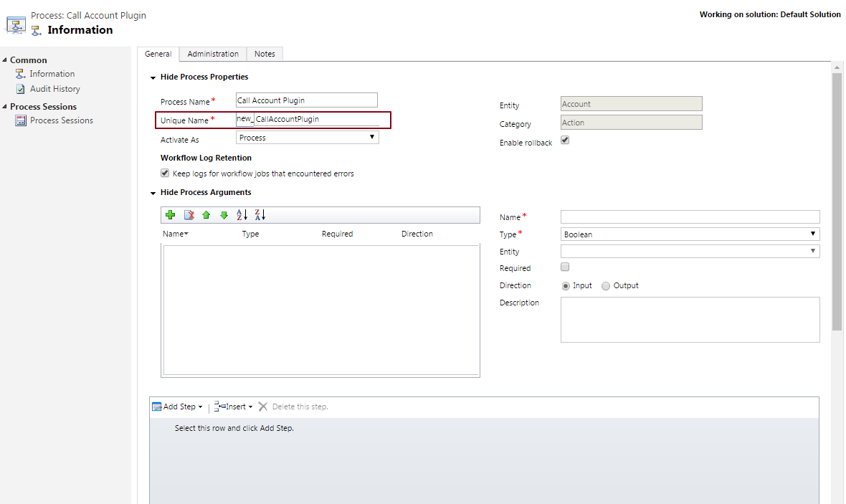Image resolution: width=846 pixels, height=504 pixels.
Task: Select the Output direction radio button
Action: pos(606,285)
